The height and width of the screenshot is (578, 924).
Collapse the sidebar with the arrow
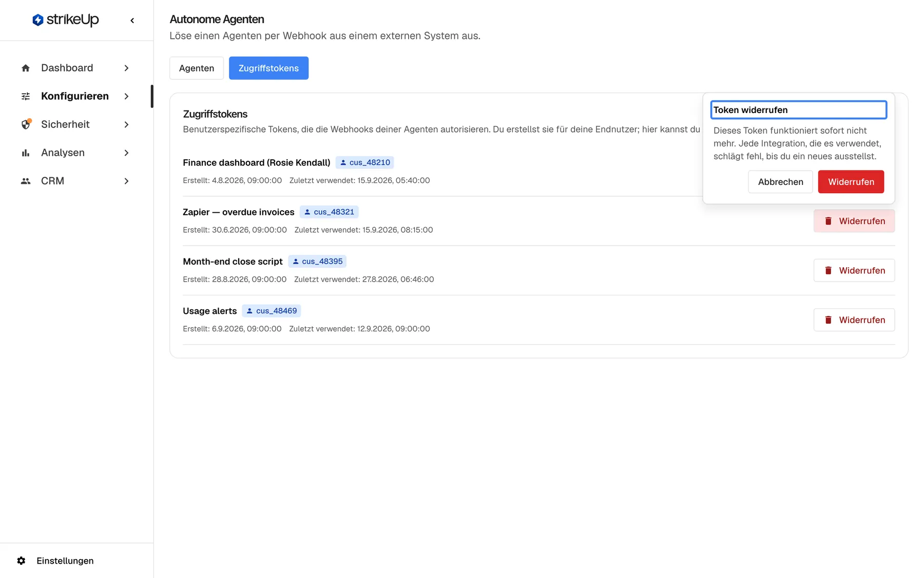pyautogui.click(x=132, y=21)
